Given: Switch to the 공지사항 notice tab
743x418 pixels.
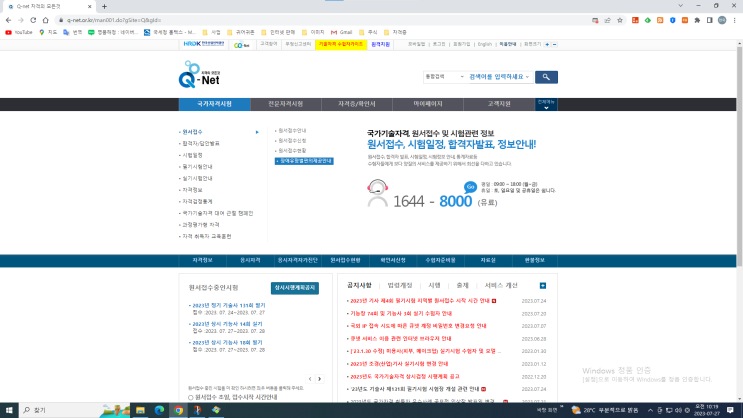Looking at the screenshot, I should (359, 285).
